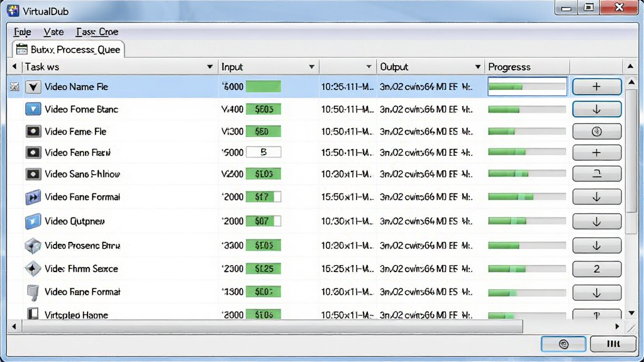Click the plus button in Video Name Fle row
Image resolution: width=644 pixels, height=362 pixels.
[x=597, y=87]
